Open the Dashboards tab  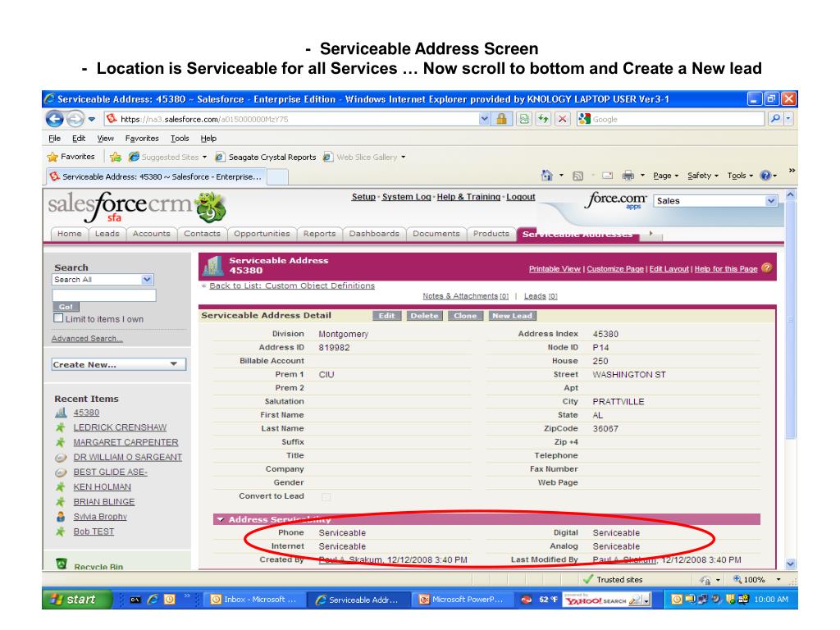click(x=374, y=234)
